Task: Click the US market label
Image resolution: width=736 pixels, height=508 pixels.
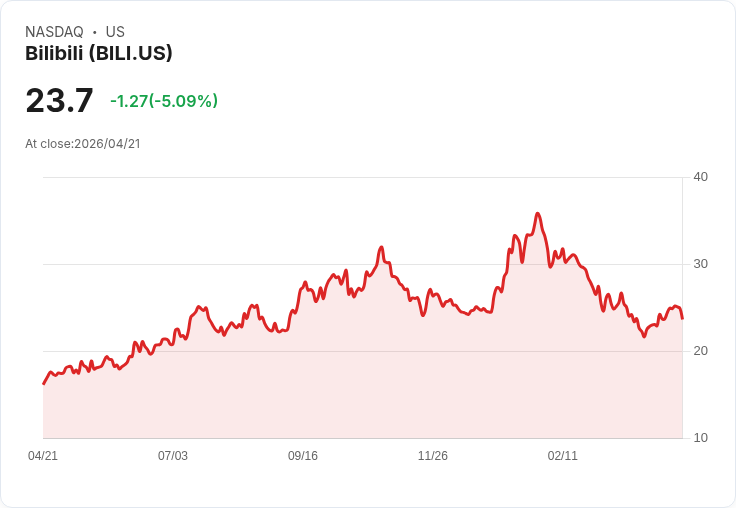Action: pyautogui.click(x=115, y=32)
